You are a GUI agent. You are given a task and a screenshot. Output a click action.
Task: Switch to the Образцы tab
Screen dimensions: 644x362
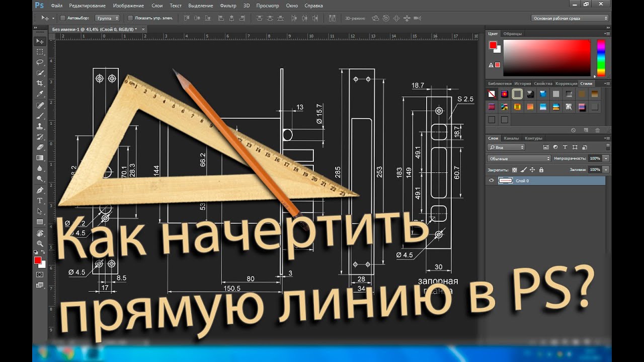513,34
